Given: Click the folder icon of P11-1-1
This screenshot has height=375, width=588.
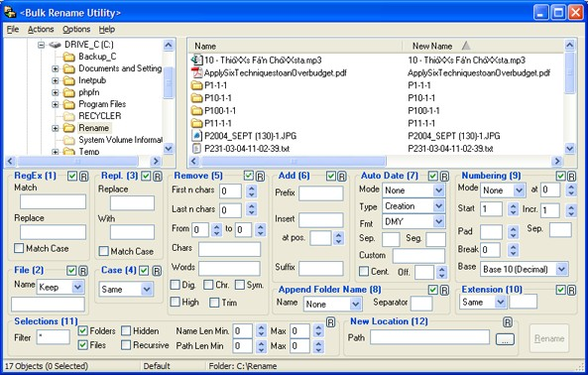Looking at the screenshot, I should click(x=196, y=123).
